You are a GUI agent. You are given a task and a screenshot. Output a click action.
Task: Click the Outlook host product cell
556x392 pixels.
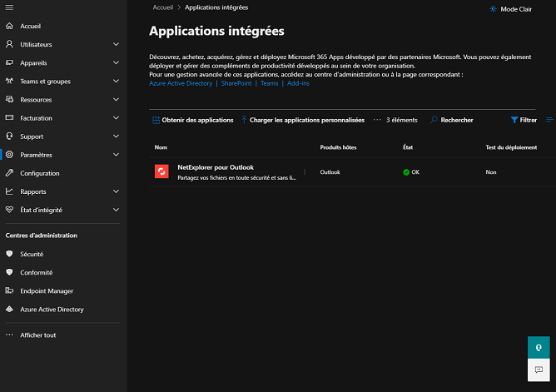(x=330, y=172)
